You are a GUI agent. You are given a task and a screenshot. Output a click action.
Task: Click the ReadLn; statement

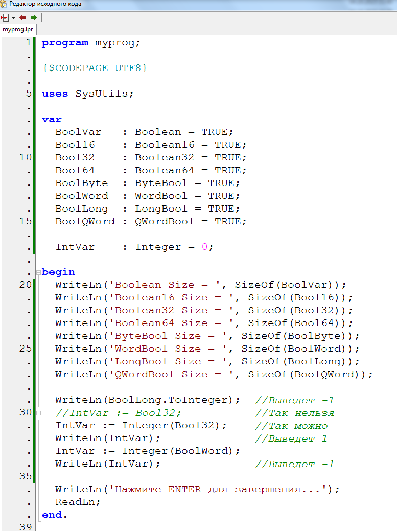(x=78, y=502)
